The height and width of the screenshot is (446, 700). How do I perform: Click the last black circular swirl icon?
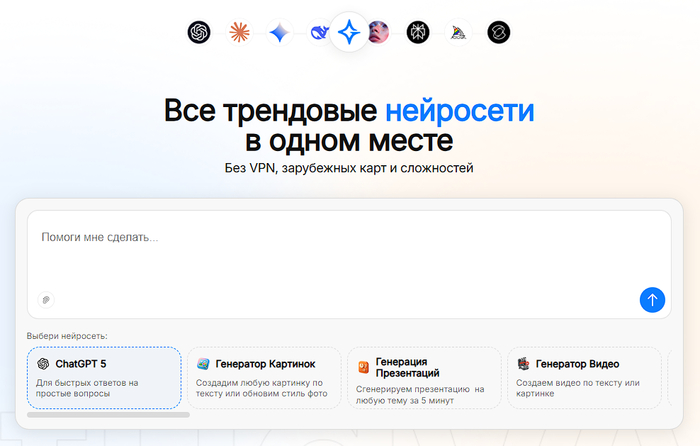(498, 33)
